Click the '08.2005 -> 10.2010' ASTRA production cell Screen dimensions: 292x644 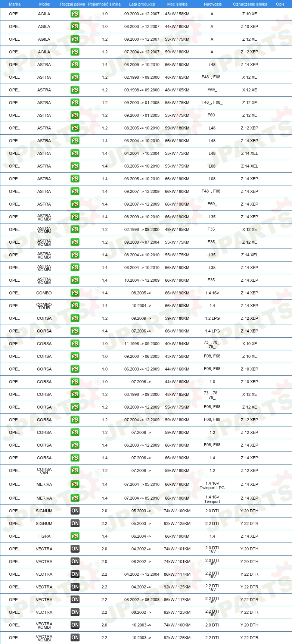pyautogui.click(x=142, y=128)
